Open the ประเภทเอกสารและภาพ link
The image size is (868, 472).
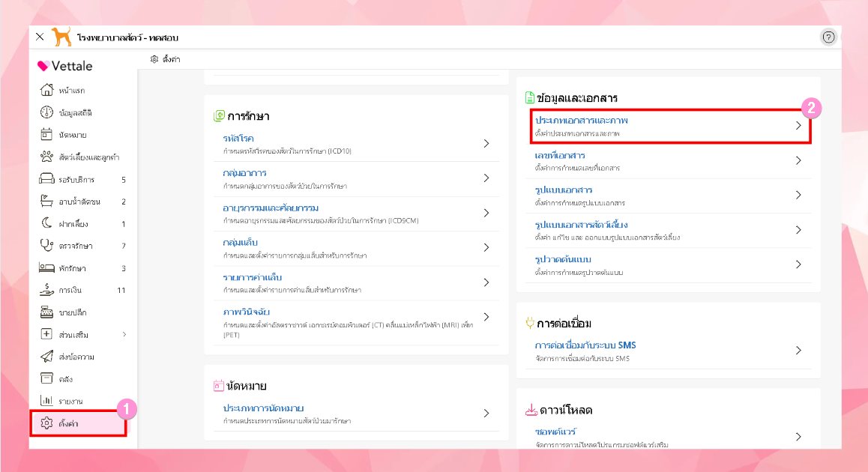581,120
